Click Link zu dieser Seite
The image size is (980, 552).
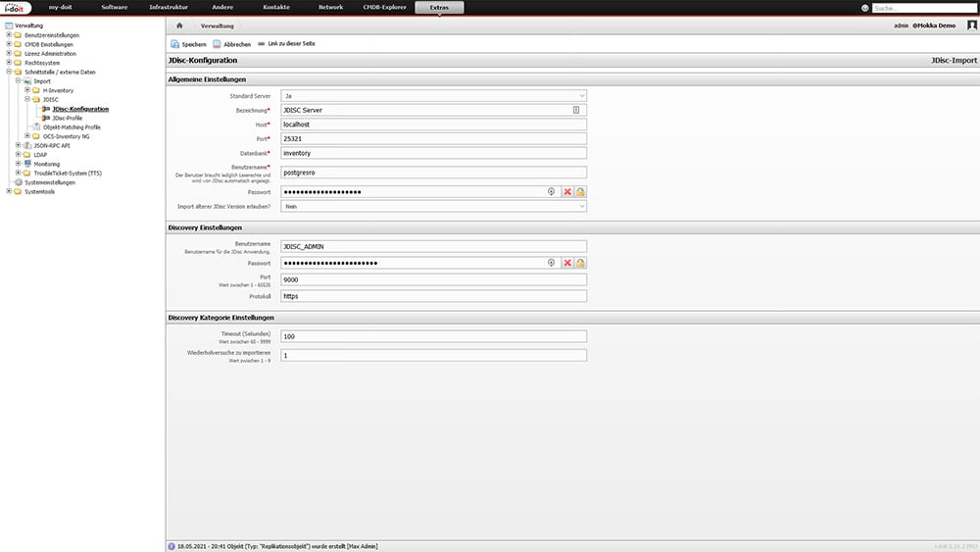tap(286, 44)
